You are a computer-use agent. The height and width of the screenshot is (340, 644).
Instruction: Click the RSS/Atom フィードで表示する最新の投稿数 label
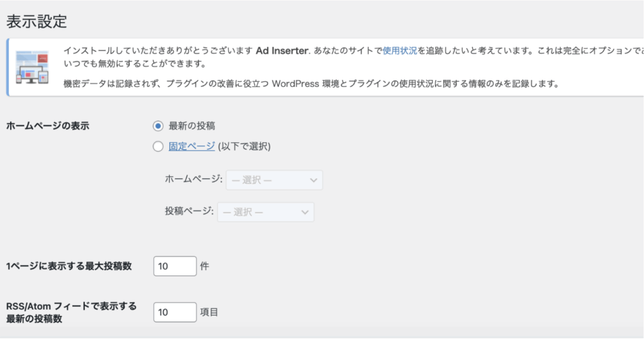tap(70, 312)
